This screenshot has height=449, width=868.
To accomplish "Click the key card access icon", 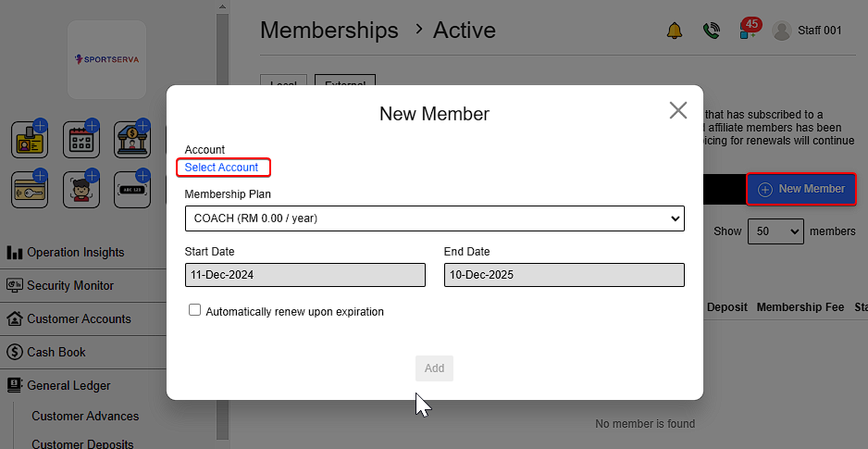I will [x=30, y=190].
